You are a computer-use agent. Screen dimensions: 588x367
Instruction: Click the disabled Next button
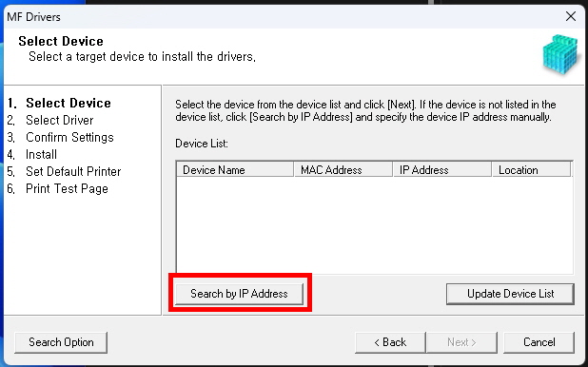(x=461, y=342)
